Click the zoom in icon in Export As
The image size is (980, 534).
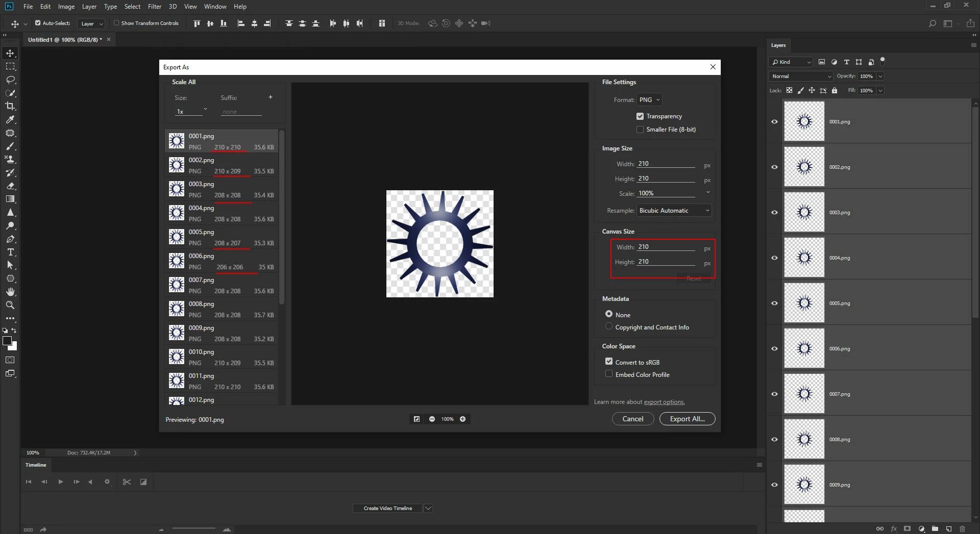pos(462,419)
